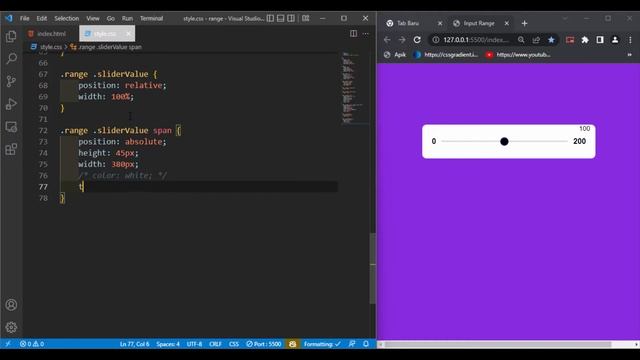Open notifications bell in status bar
640x360 pixels.
click(x=366, y=344)
